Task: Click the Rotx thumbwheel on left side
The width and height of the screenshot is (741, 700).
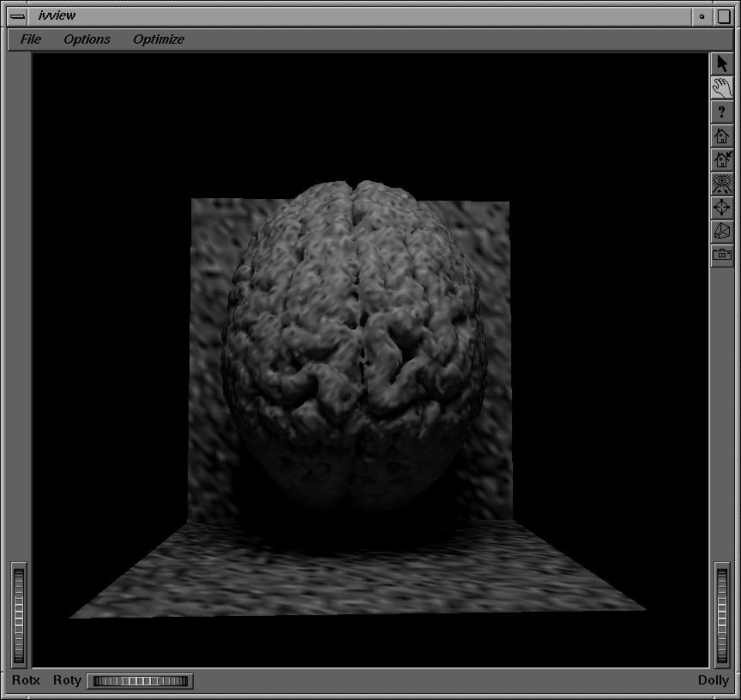Action: [x=18, y=615]
